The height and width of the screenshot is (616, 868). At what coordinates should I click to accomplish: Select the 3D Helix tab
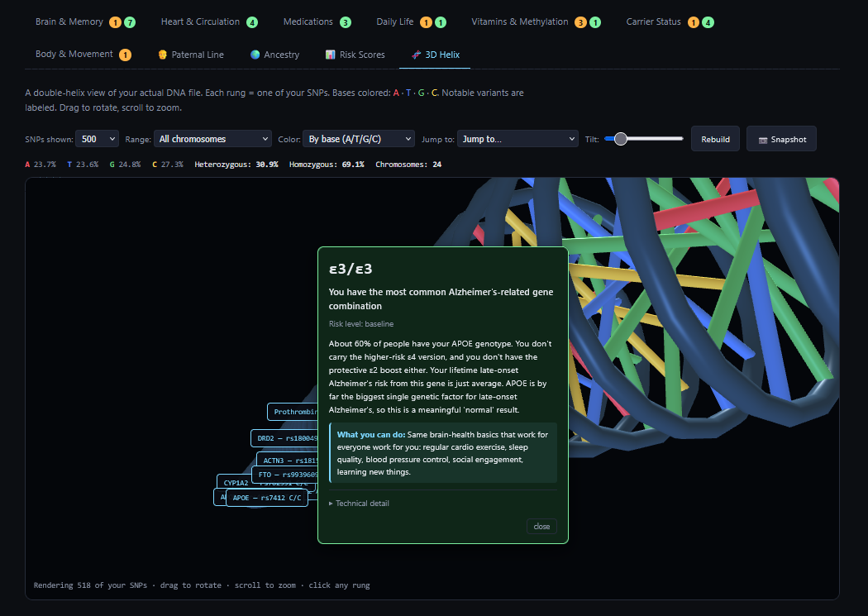(435, 55)
